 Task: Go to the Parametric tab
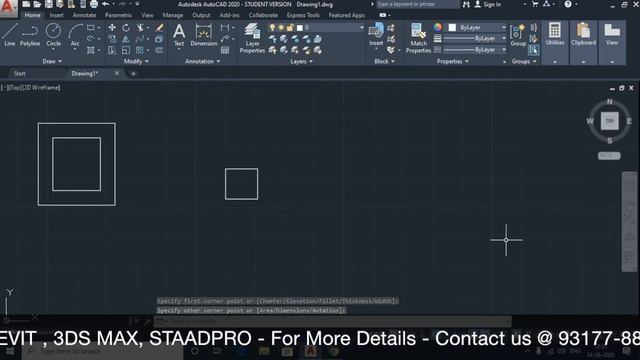(118, 15)
